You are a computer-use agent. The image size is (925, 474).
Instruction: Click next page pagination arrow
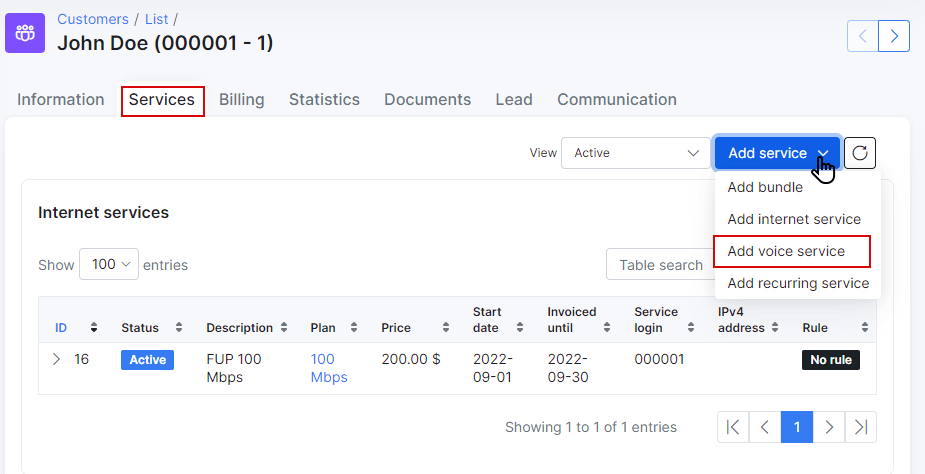[x=829, y=427]
